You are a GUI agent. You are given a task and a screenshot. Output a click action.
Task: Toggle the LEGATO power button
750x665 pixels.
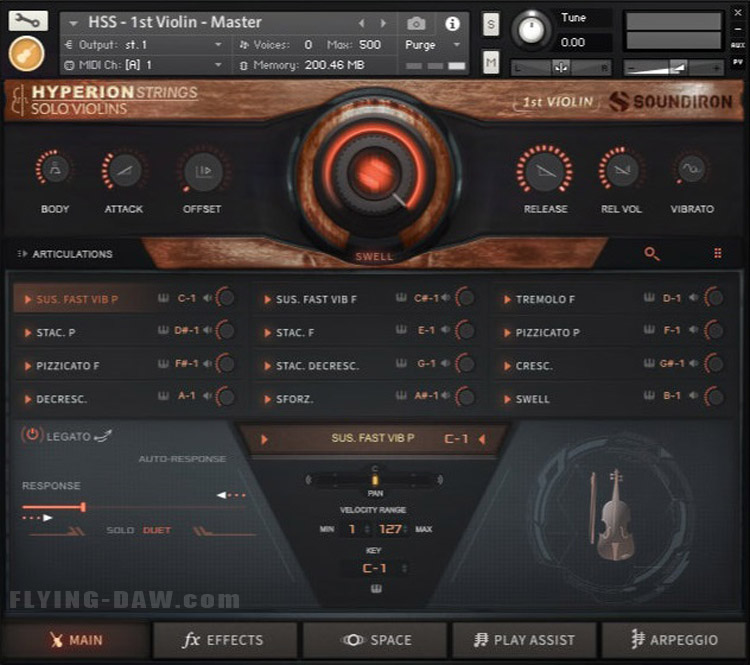coord(32,434)
